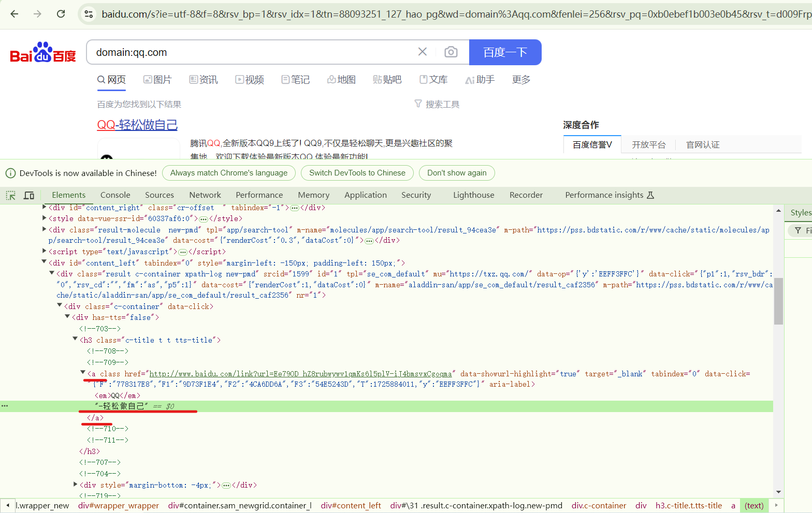
Task: Click the browser forward arrow
Action: click(37, 14)
